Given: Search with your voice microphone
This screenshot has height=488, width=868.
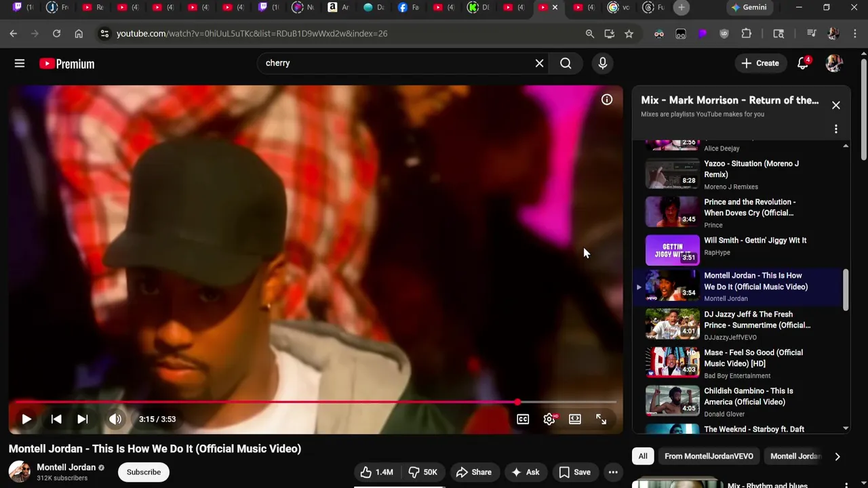Looking at the screenshot, I should tap(603, 63).
